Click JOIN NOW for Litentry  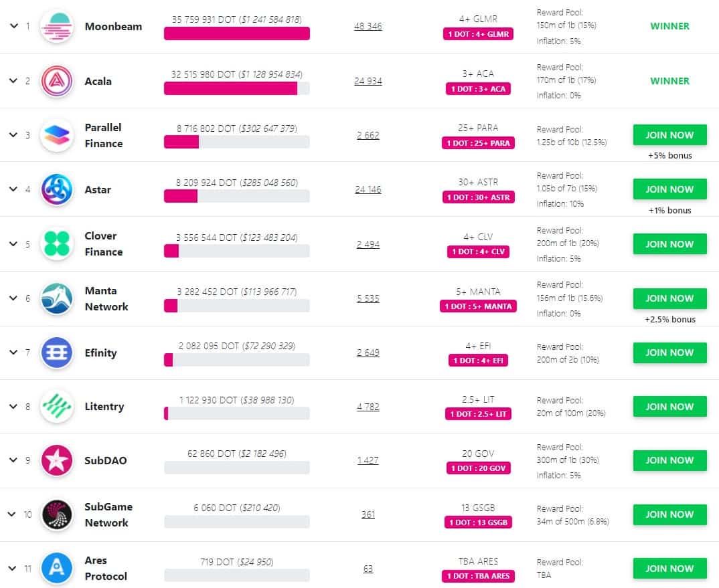click(669, 407)
